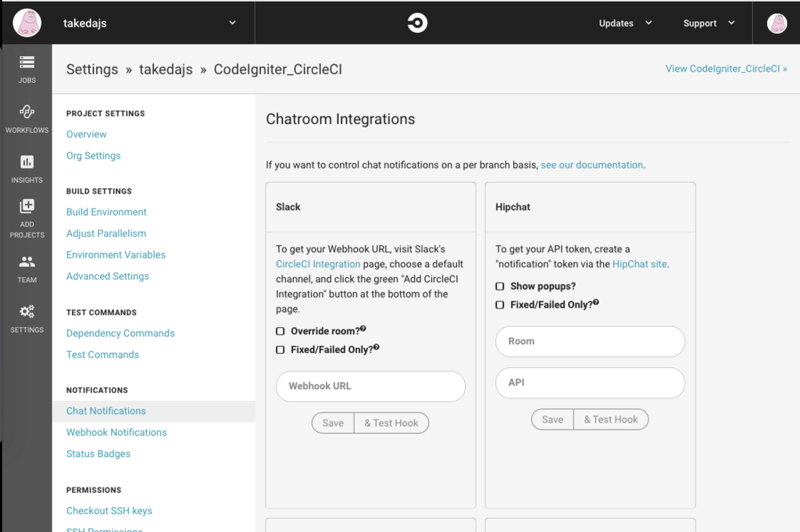800x532 pixels.
Task: Open the 'see our documentation' link
Action: point(592,166)
